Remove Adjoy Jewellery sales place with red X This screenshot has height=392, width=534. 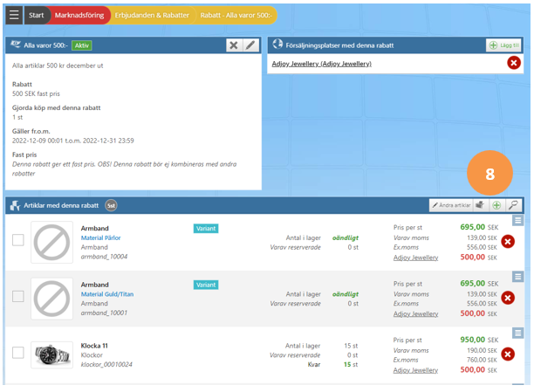tap(514, 63)
